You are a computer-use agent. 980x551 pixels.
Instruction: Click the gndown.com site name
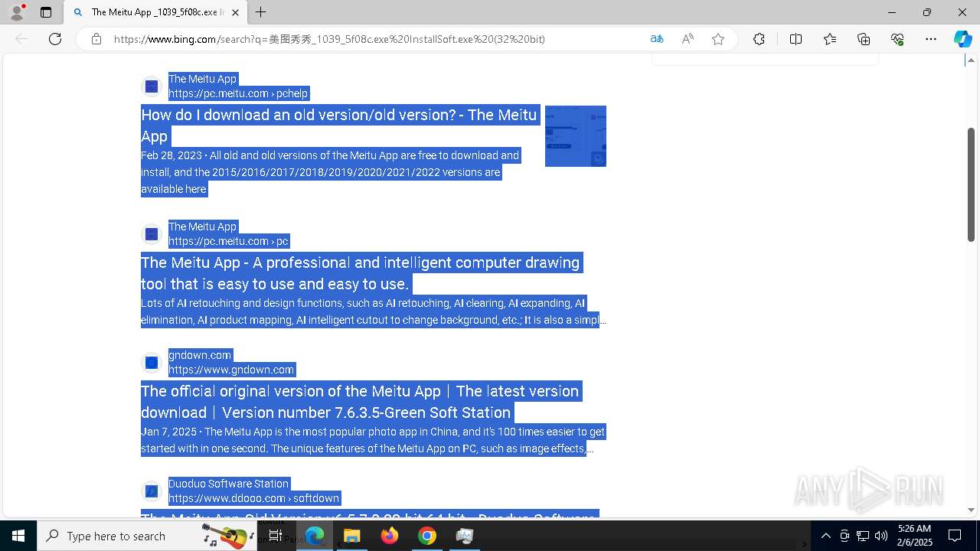200,355
